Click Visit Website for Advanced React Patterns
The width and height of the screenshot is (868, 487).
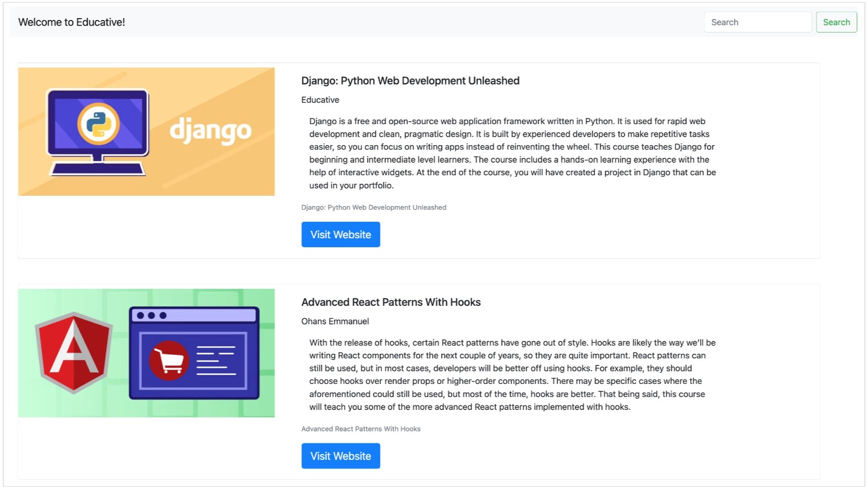340,456
